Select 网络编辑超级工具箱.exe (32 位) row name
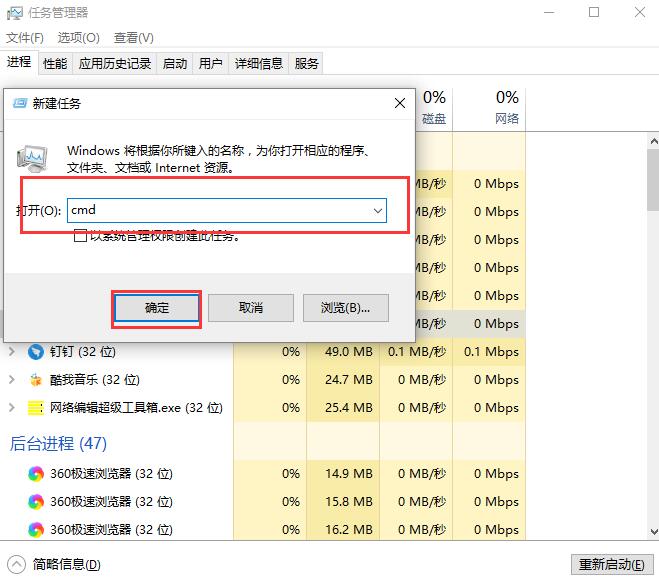 [136, 408]
